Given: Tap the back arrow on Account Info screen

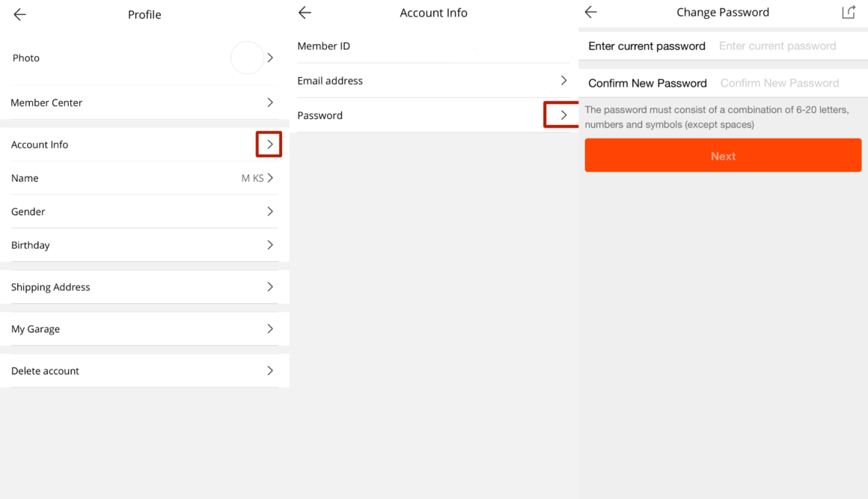Looking at the screenshot, I should click(304, 13).
